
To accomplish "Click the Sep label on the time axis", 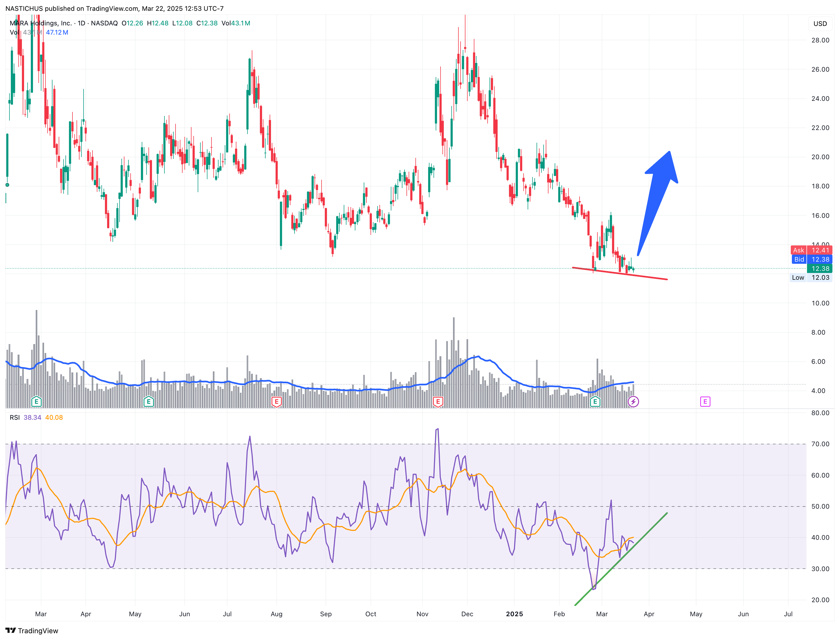I will pyautogui.click(x=326, y=614).
